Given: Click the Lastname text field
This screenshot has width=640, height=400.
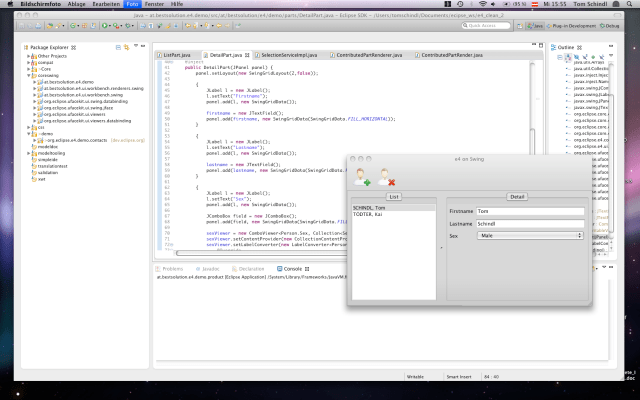Looking at the screenshot, I should 529,223.
